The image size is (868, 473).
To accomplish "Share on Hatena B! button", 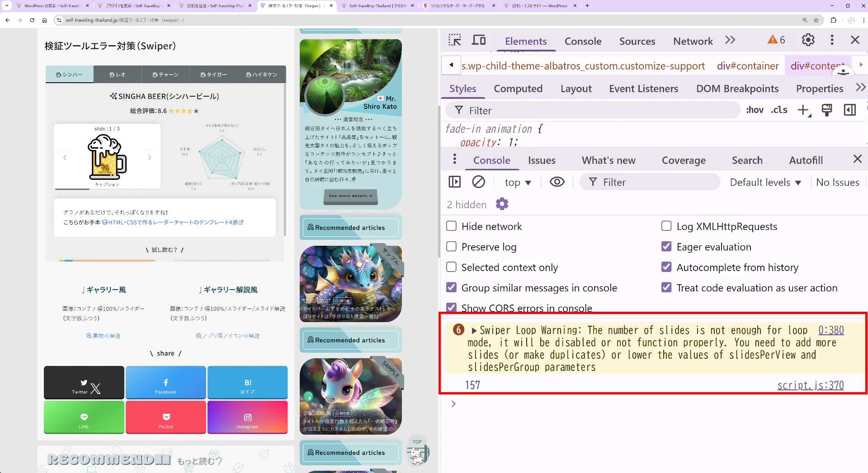I will click(247, 382).
